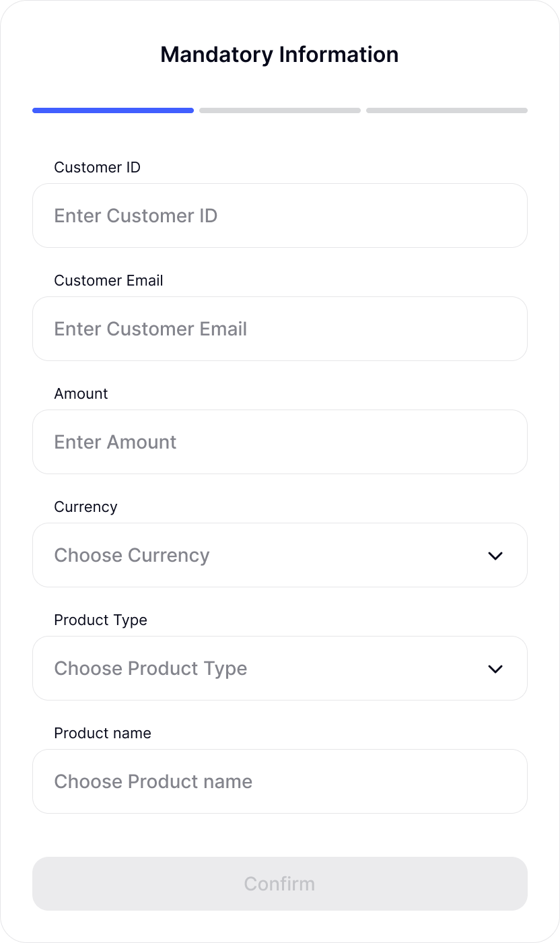Click the Enter Customer ID field
Viewport: 560px width, 943px height.
coord(279,216)
